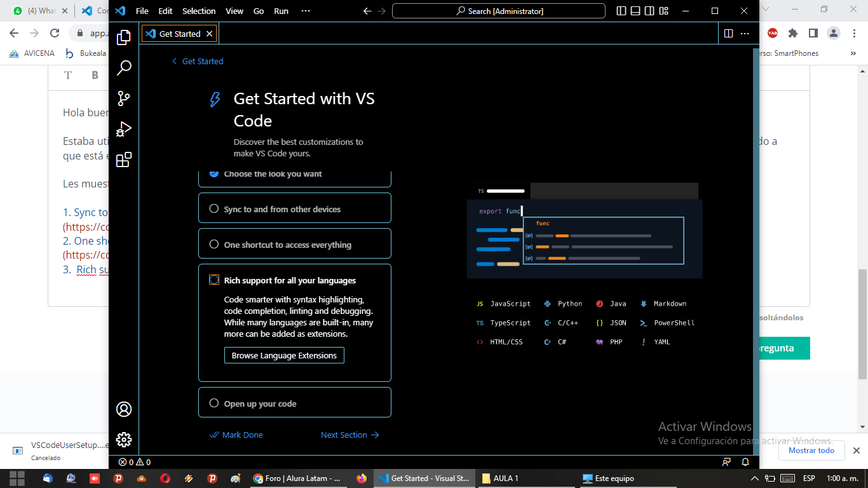Check off 'Rich support for all your languages'

click(x=214, y=280)
